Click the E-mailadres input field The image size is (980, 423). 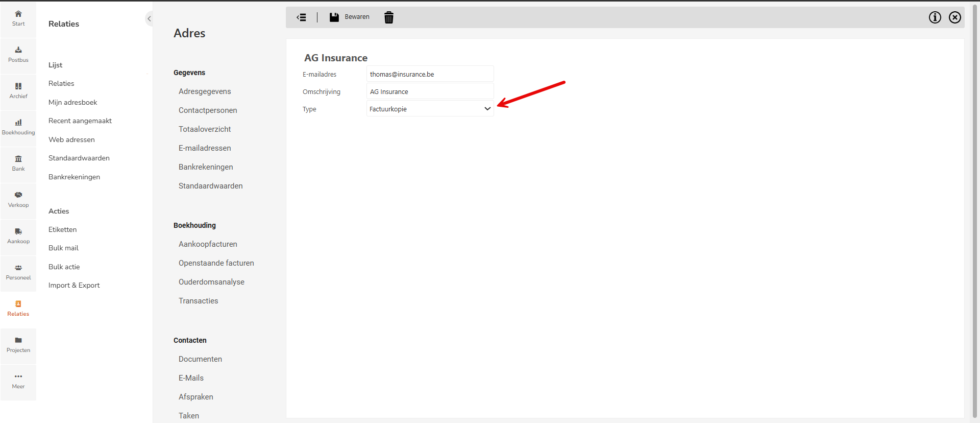click(430, 74)
